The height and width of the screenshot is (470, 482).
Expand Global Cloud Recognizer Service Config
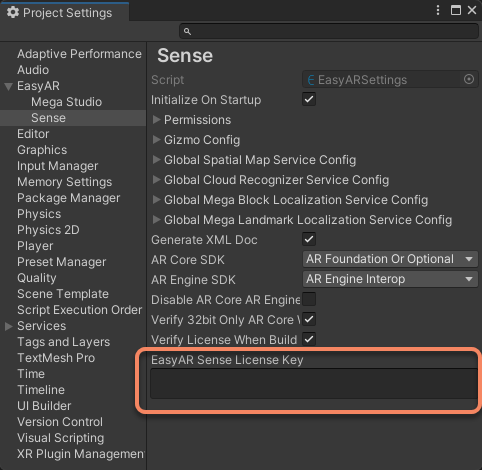point(156,179)
